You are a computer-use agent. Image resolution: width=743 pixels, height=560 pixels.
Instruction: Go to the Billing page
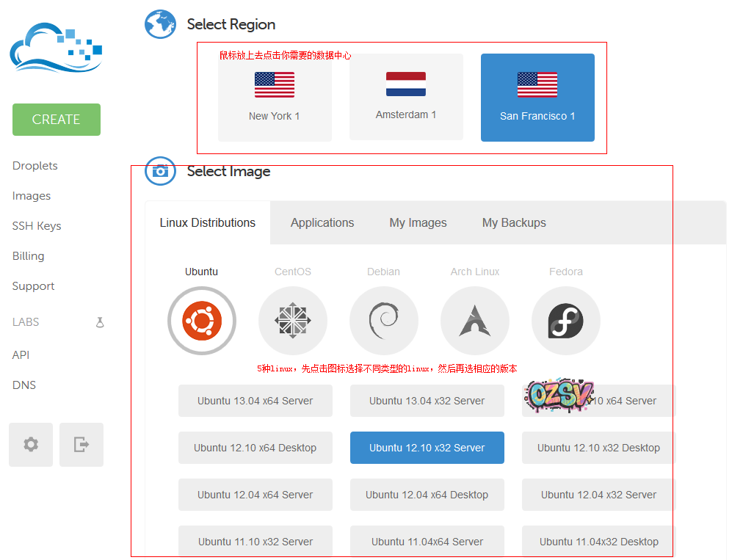point(28,255)
